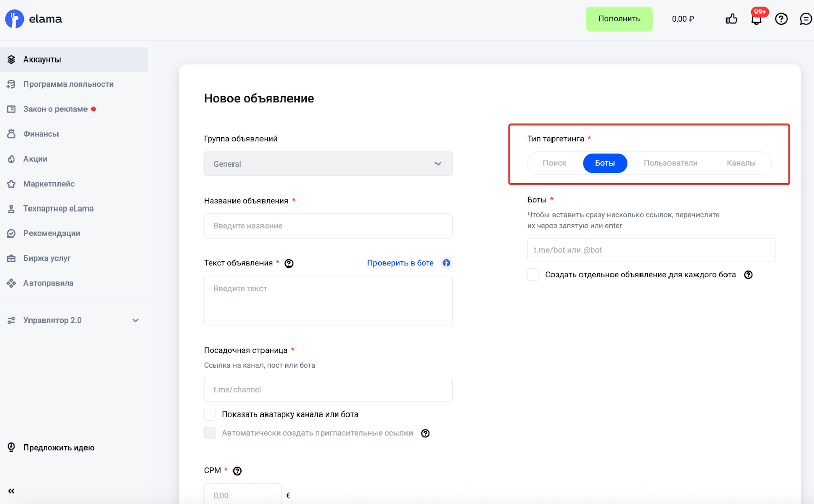Open the notifications bell icon
The height and width of the screenshot is (504, 814).
[757, 20]
